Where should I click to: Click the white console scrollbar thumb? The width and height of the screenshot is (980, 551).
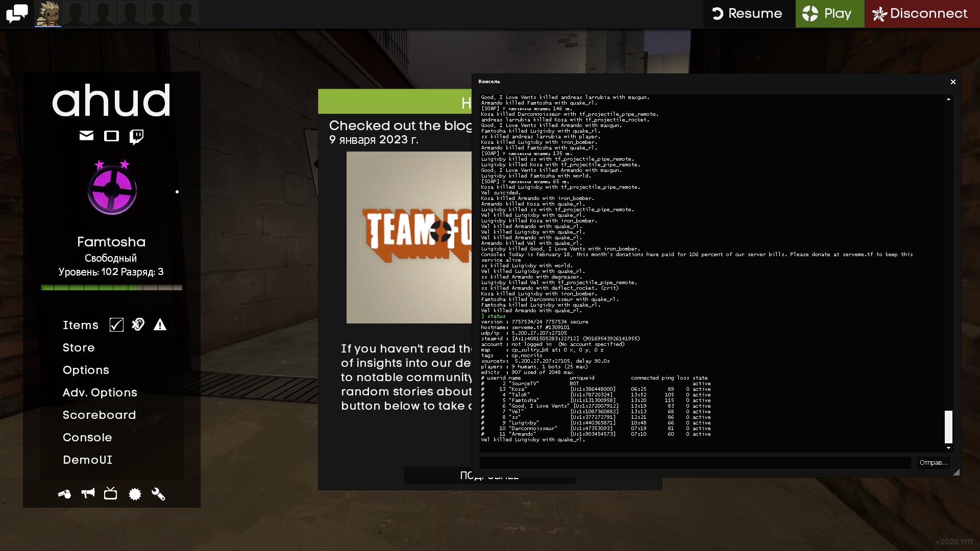[x=948, y=427]
